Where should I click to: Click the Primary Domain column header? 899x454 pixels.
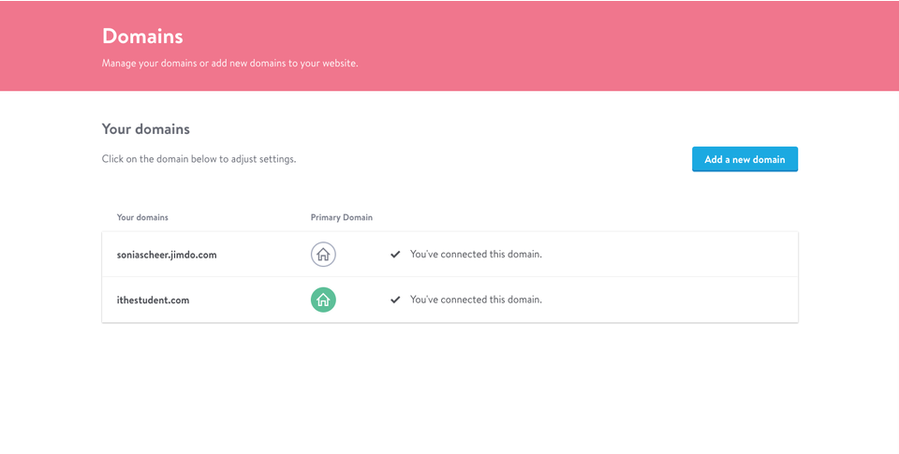342,217
